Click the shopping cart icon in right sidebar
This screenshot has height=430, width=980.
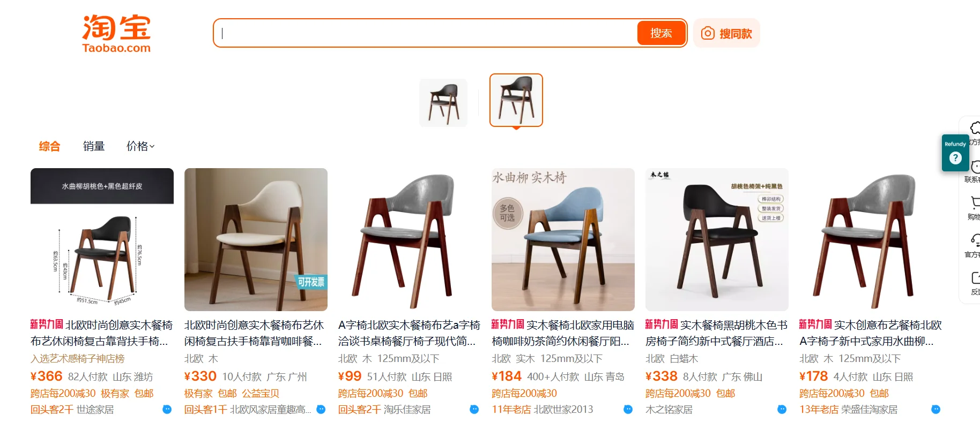[x=975, y=202]
